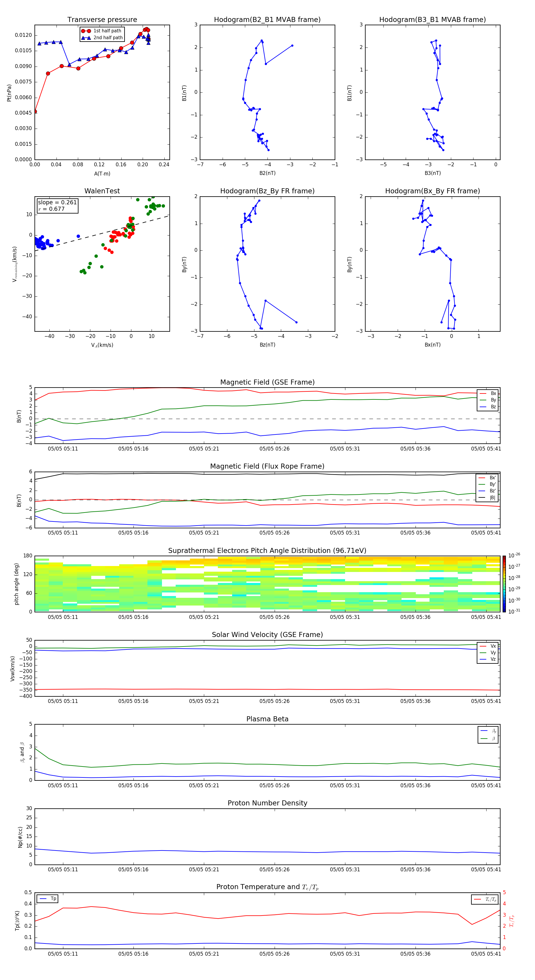Click the '10^-26' colorbar tick label
This screenshot has height=980, width=535.
[514, 555]
